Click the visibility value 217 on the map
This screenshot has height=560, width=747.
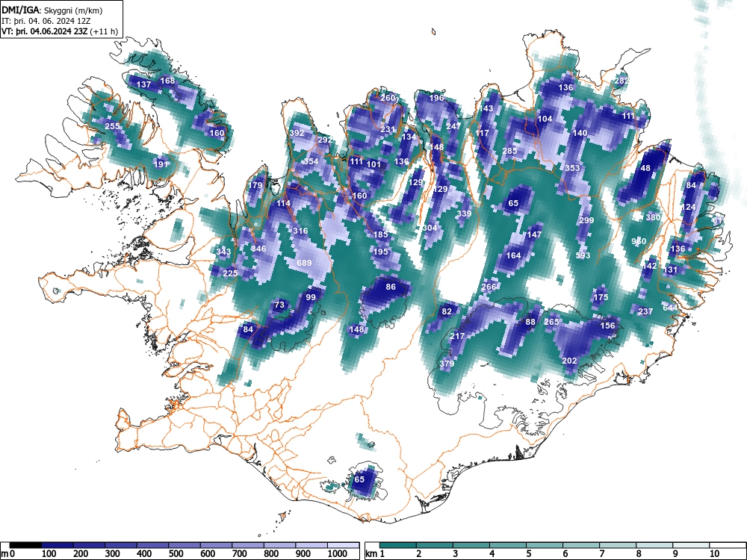pos(457,336)
